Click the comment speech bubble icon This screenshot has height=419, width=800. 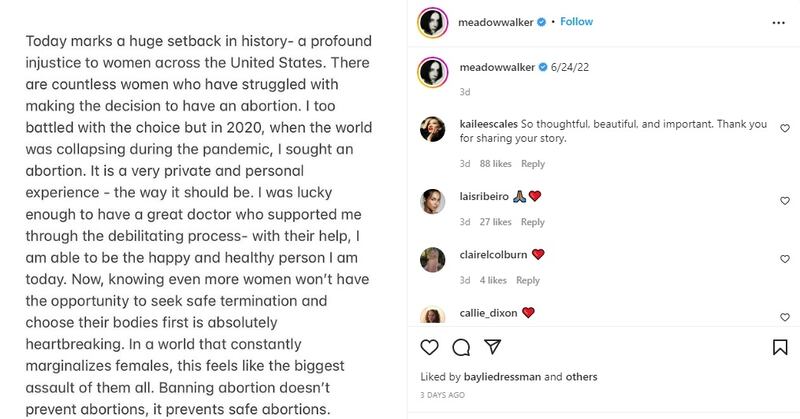(x=460, y=347)
